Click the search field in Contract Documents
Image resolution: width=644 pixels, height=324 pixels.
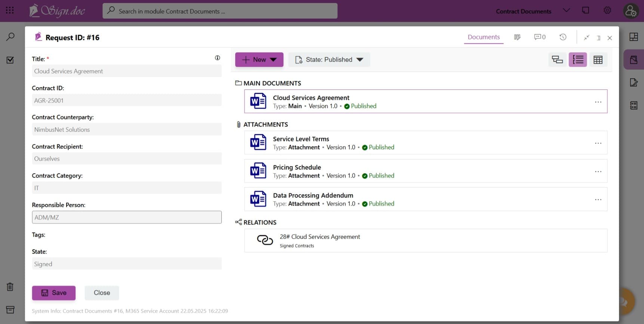point(220,11)
